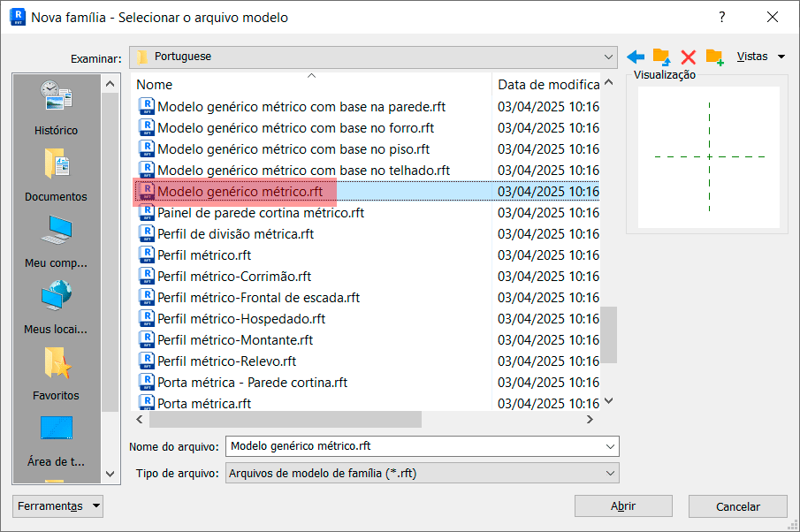The image size is (800, 532).
Task: Open Favoritos in the places sidebar
Action: pyautogui.click(x=56, y=373)
